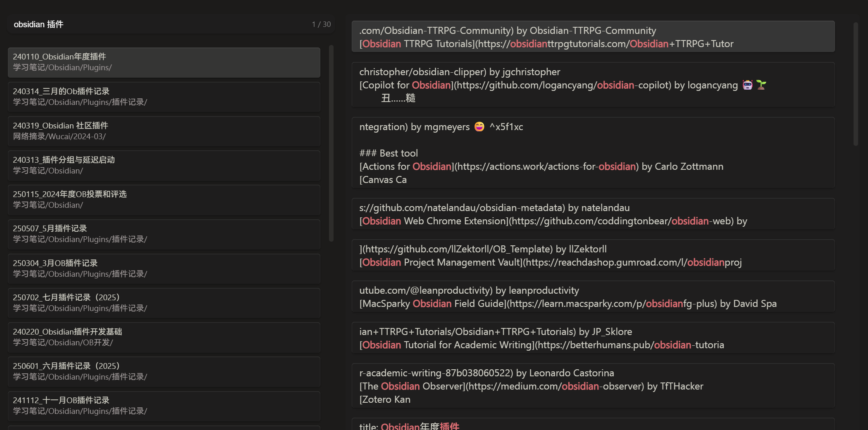Open the 'Actions for Obsidian' excerpt

593,153
